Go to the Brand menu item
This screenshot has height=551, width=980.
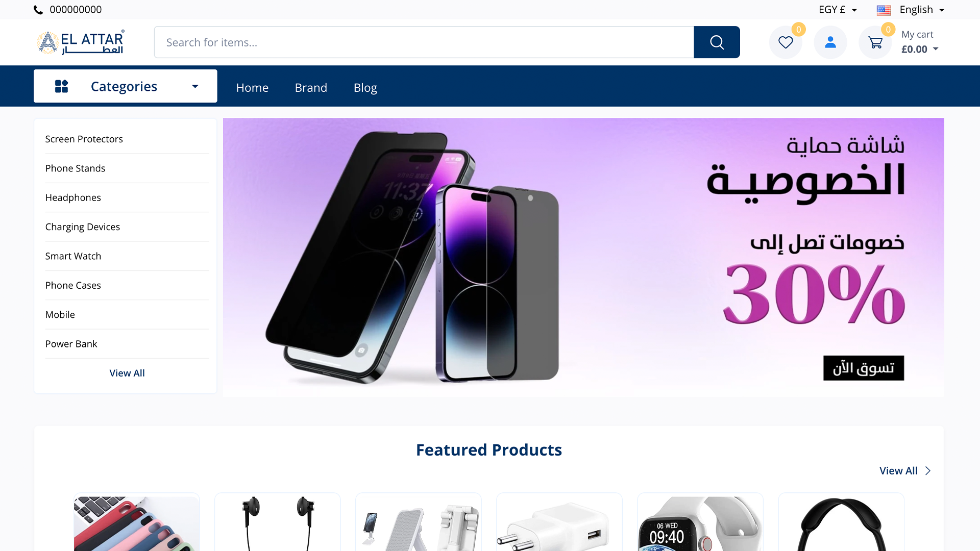(311, 88)
